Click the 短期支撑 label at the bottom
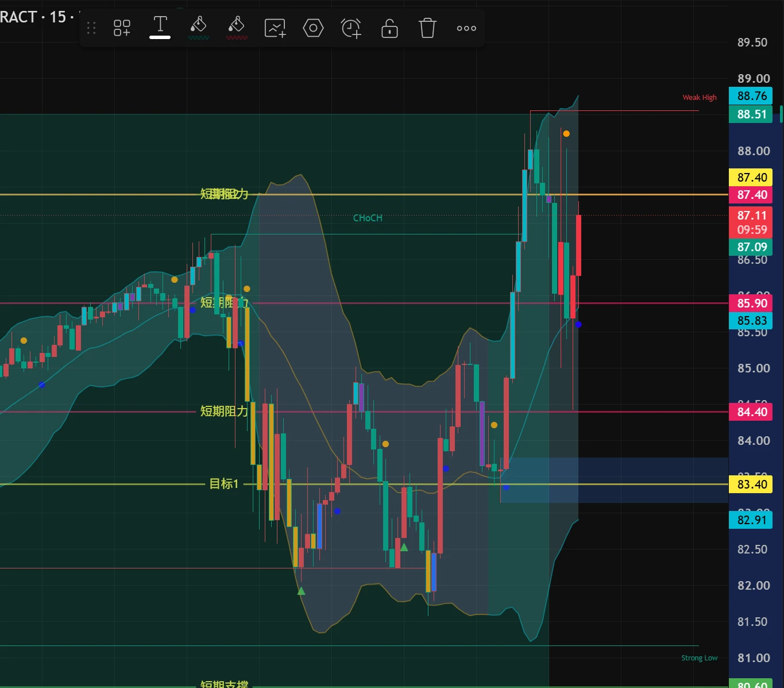The image size is (784, 688). point(224,683)
